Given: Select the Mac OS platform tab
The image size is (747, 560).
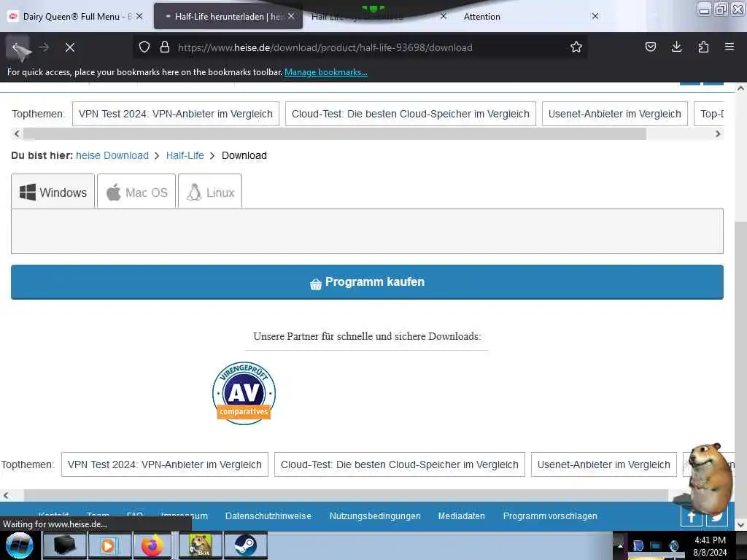Looking at the screenshot, I should [x=136, y=192].
